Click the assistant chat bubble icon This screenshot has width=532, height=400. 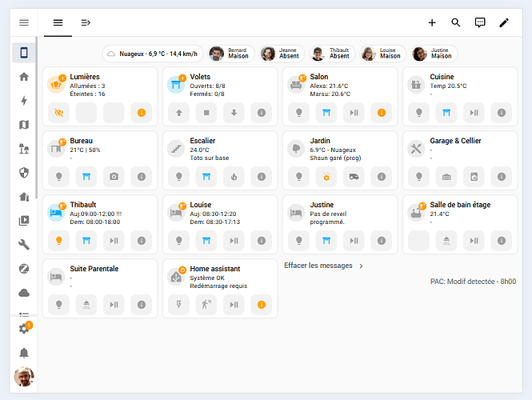480,22
